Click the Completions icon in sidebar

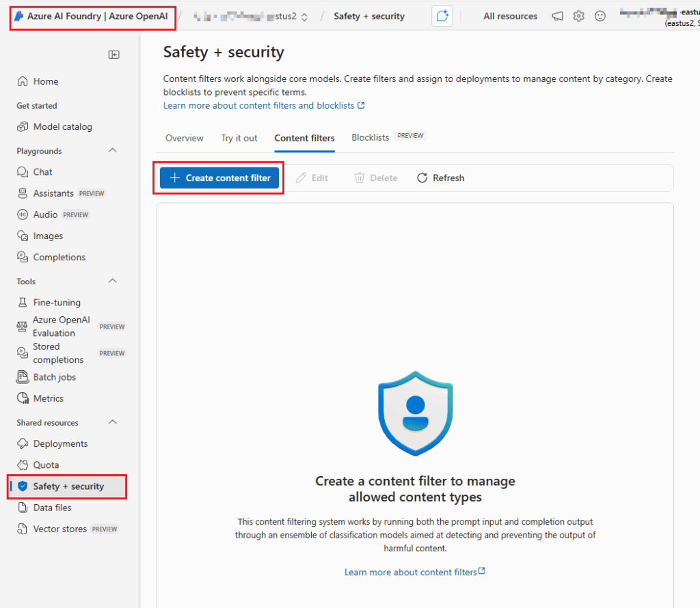coord(23,257)
